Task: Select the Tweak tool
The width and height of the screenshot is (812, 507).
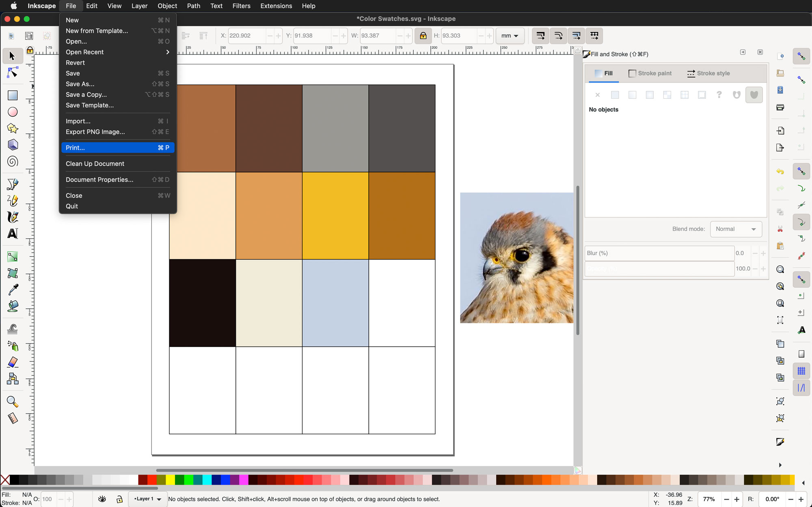Action: (x=13, y=329)
